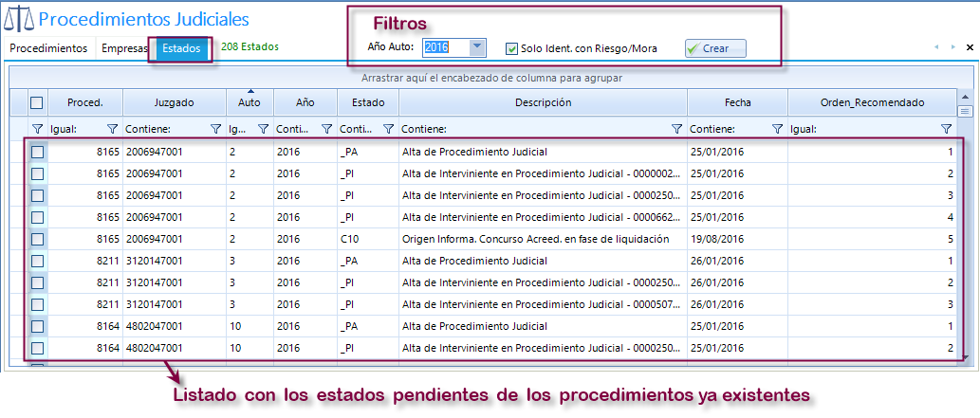
Task: Select the Auto cell '10' in the 8164 _PA row
Action: (x=250, y=326)
